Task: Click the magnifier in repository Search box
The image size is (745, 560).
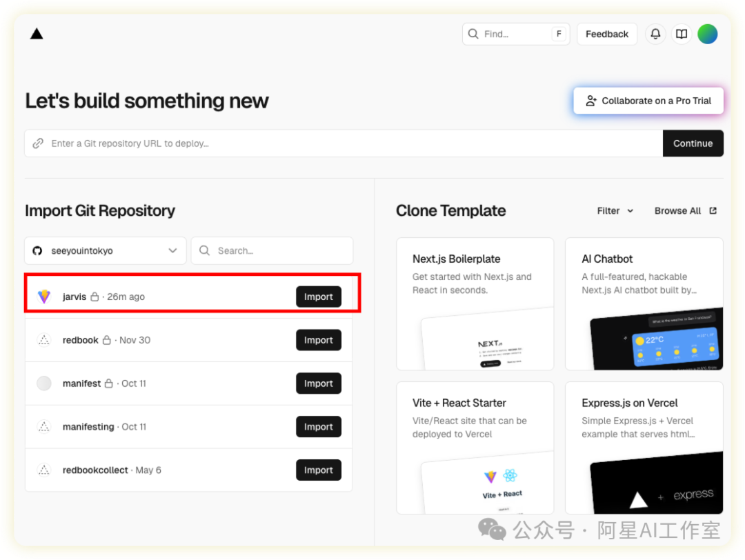Action: click(204, 250)
